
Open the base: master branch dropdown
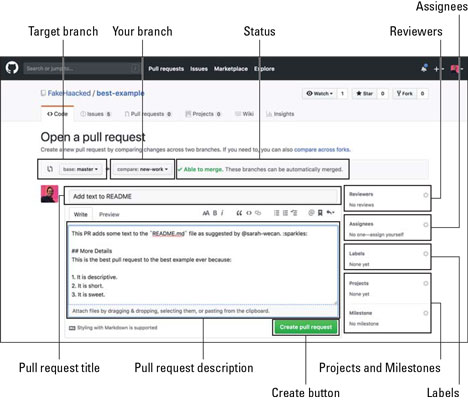tap(80, 169)
